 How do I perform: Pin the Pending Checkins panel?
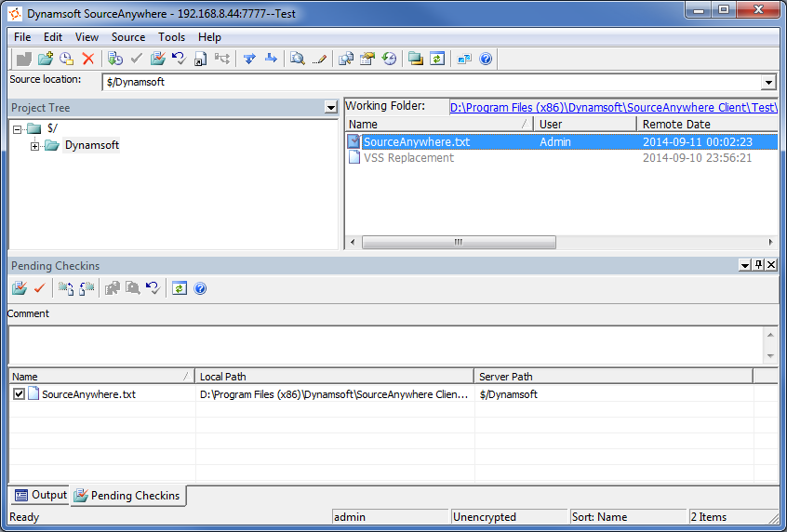758,265
